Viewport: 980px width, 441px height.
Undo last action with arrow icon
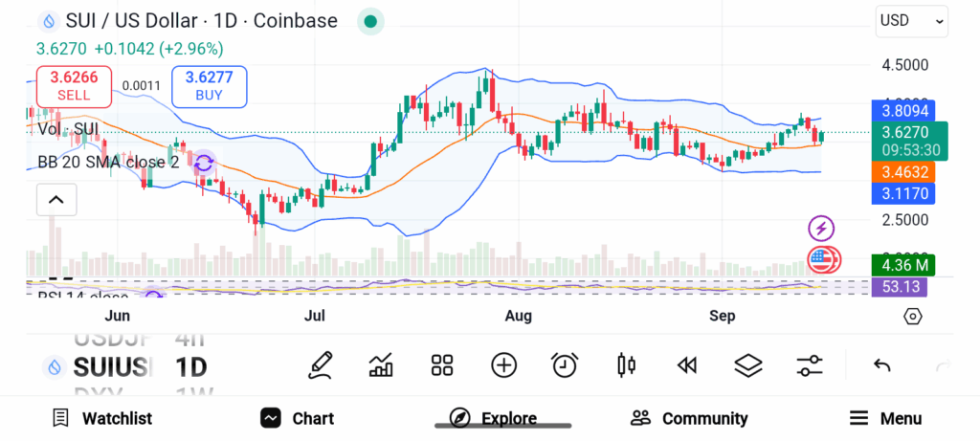(882, 364)
